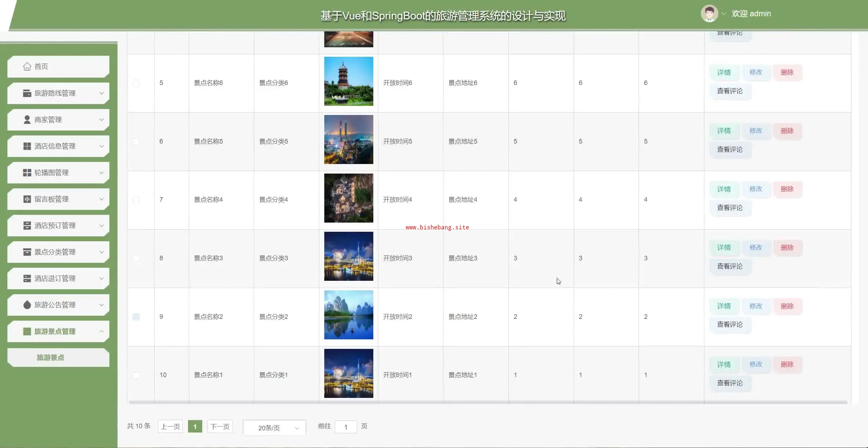Click 查看评论 for 景点名称3 row

click(x=730, y=266)
